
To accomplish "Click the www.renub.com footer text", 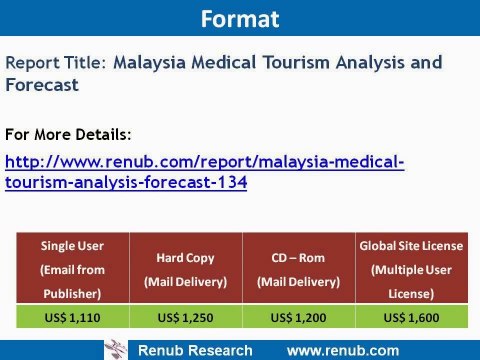I will (x=343, y=351).
